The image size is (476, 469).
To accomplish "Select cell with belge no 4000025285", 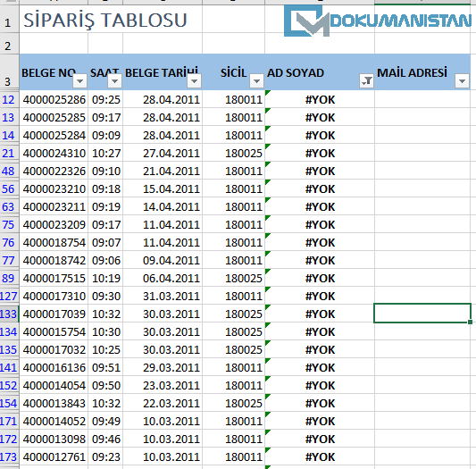I will pyautogui.click(x=54, y=118).
